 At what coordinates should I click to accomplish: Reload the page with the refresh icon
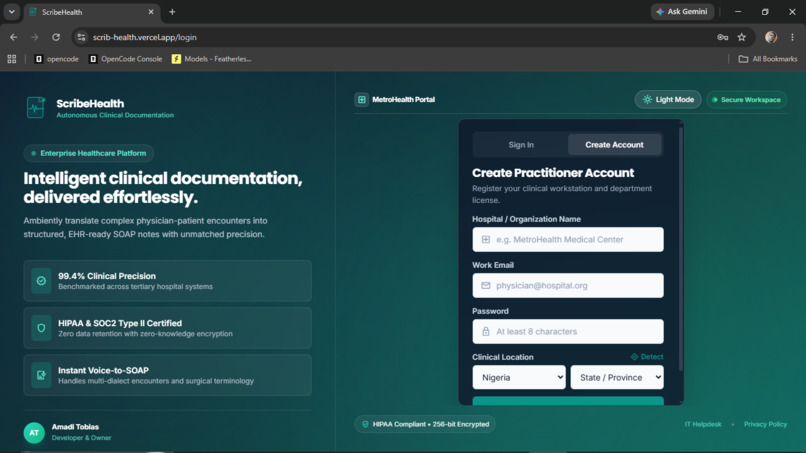tap(56, 37)
